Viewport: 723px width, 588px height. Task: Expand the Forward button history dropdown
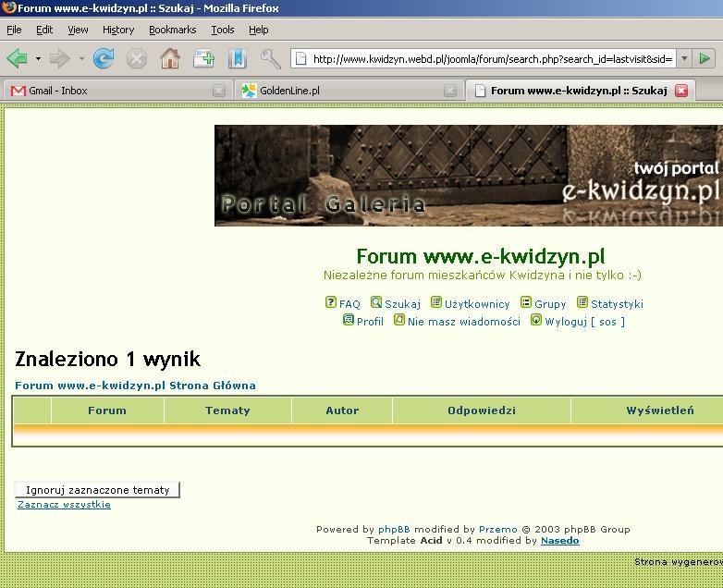pos(81,59)
